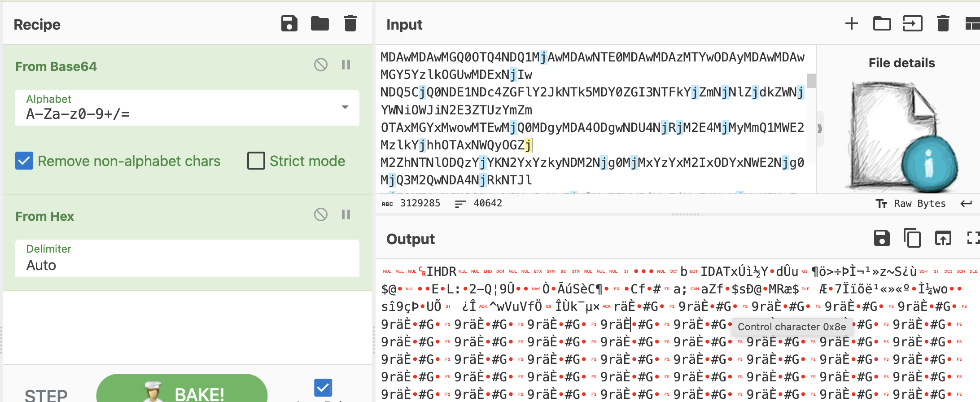
Task: Open folder as input
Action: [882, 24]
